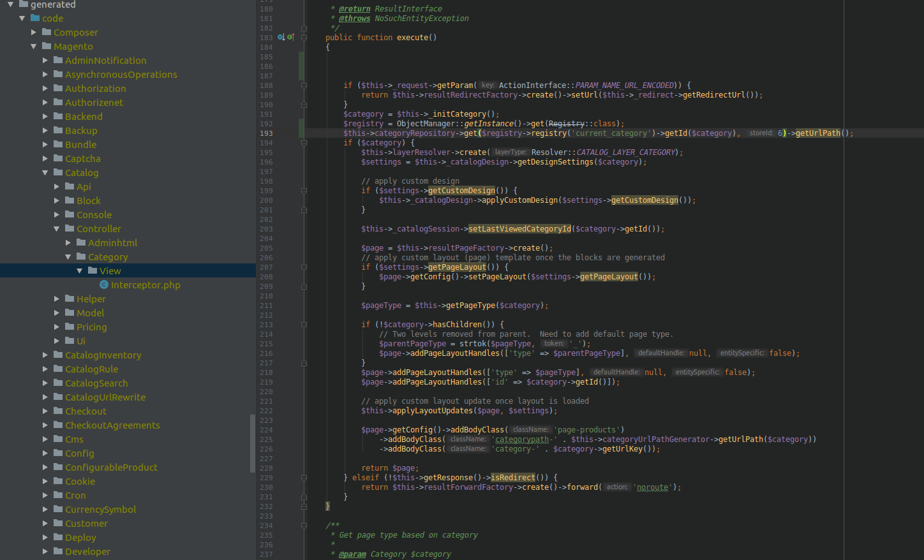Expand the Composer folder arrow
The height and width of the screenshot is (560, 924).
tap(34, 32)
